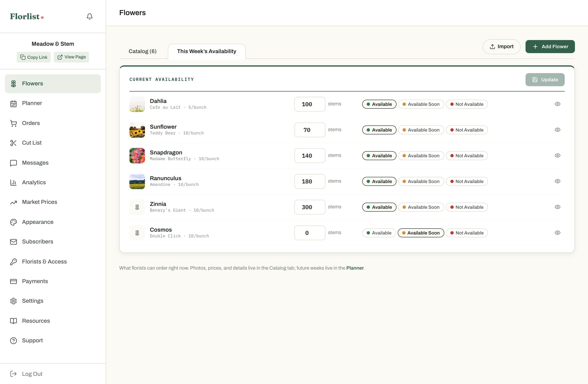Switch to the Catalog (6) tab
This screenshot has height=384, width=588.
(x=143, y=51)
